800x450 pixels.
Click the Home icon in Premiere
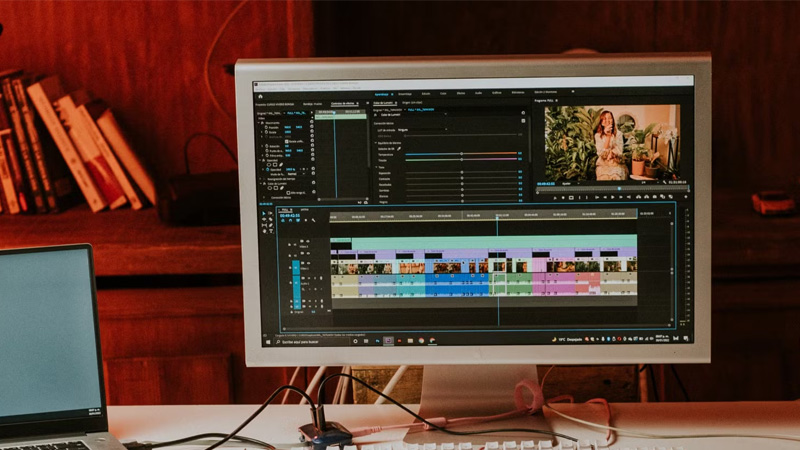[259, 95]
